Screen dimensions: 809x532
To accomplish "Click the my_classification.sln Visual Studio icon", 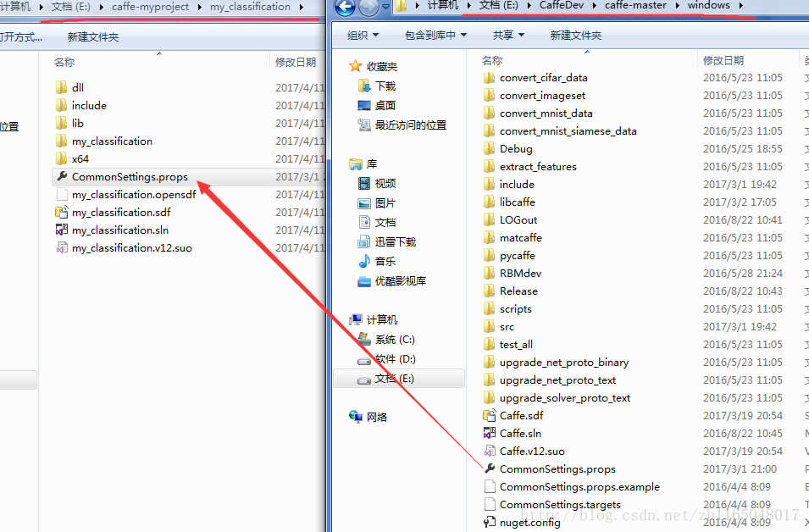I will point(62,230).
